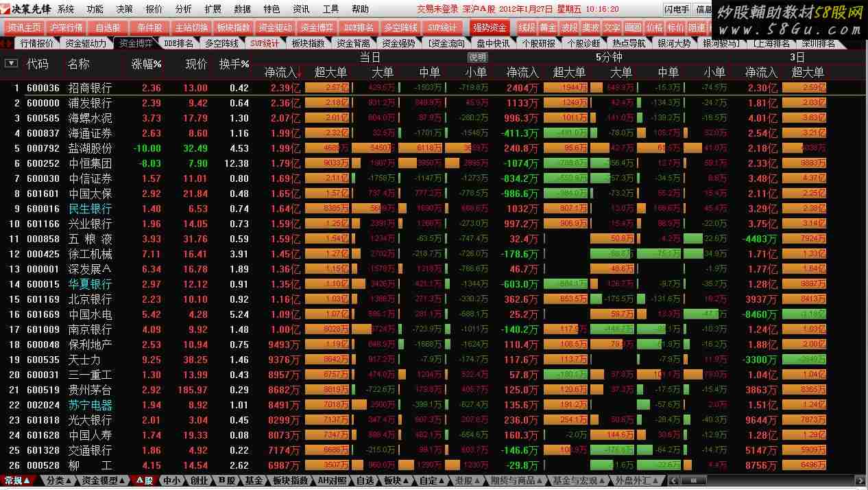Switch to the 个股诊断 tab
The height and width of the screenshot is (490, 868).
point(583,43)
